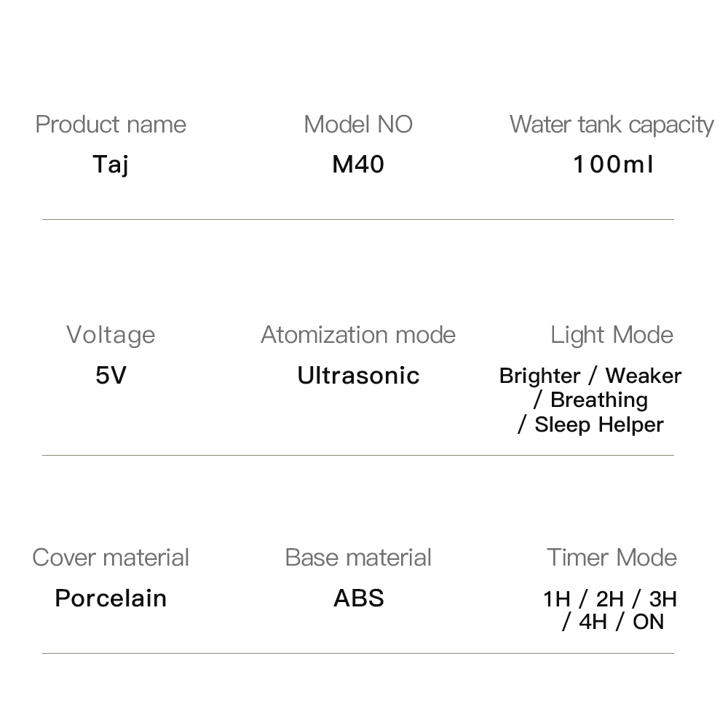Select the "ABS" base material value
The width and height of the screenshot is (728, 728).
(x=358, y=598)
